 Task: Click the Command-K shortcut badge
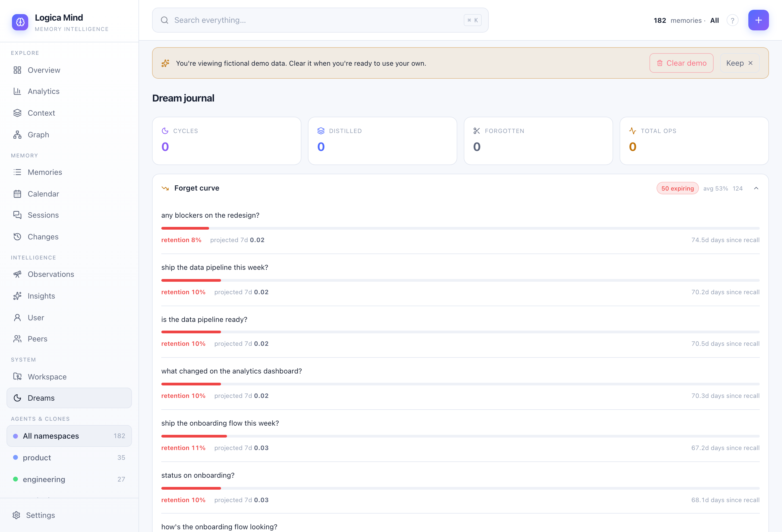click(x=472, y=20)
